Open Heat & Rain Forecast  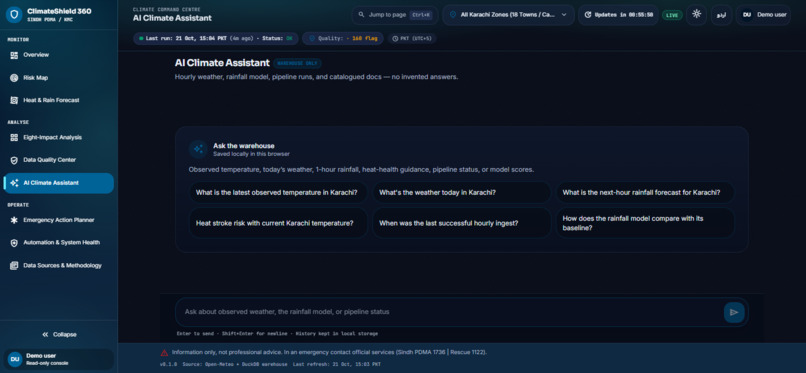59,100
